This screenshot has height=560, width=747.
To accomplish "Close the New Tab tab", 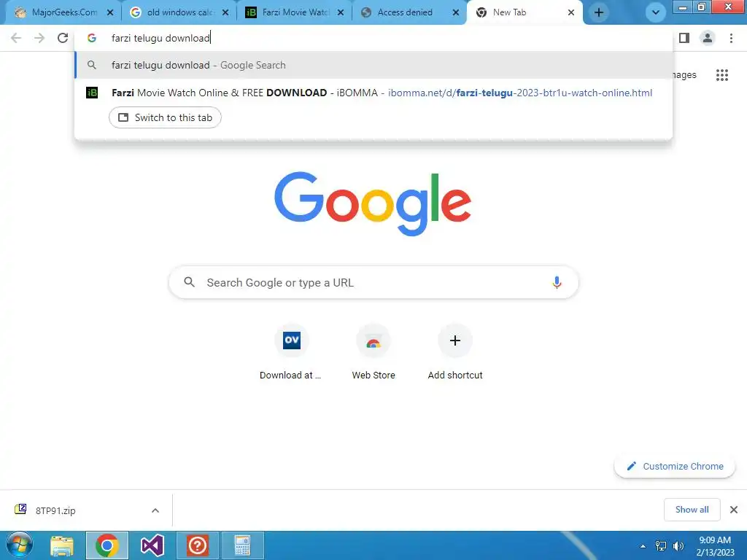I will coord(570,13).
